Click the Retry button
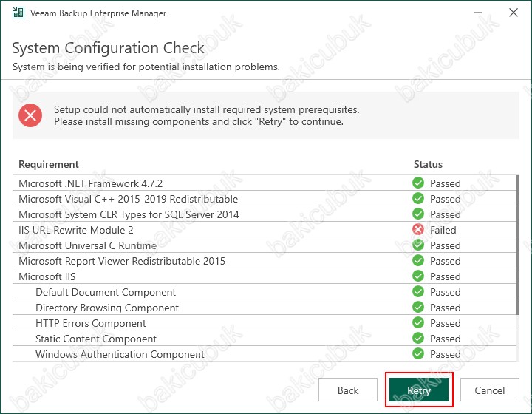The image size is (532, 414). point(419,390)
